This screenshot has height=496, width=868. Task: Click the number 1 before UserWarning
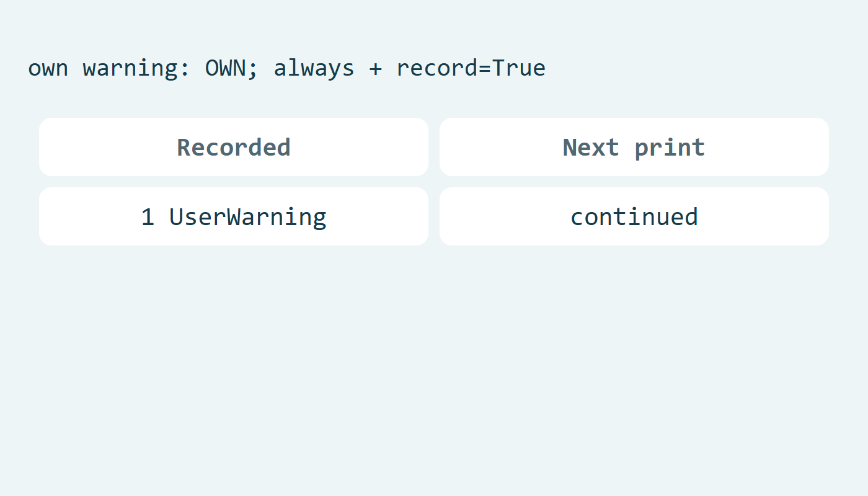click(x=148, y=216)
